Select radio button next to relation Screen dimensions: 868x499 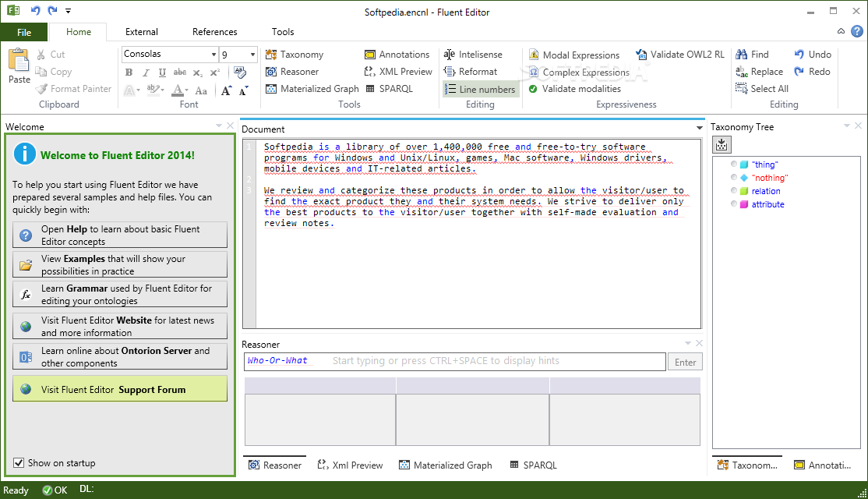coord(734,190)
